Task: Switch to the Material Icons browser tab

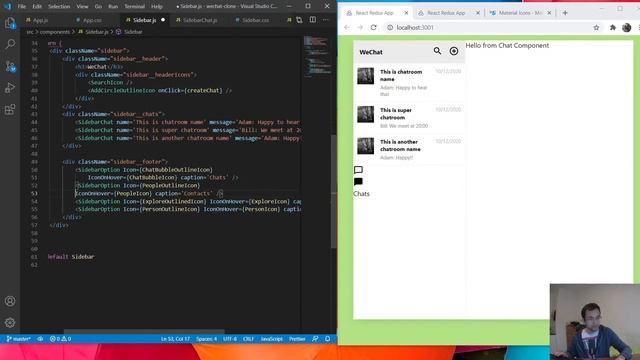Action: pyautogui.click(x=520, y=13)
